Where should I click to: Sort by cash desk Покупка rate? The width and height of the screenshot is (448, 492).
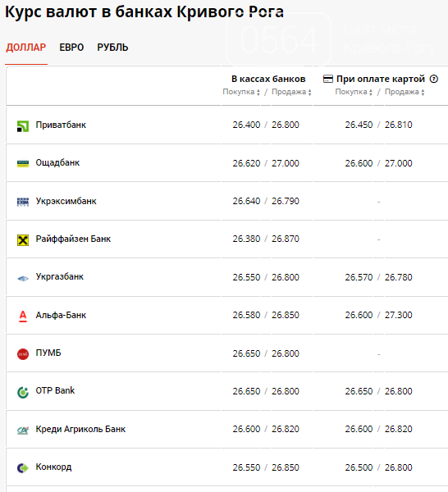(241, 92)
